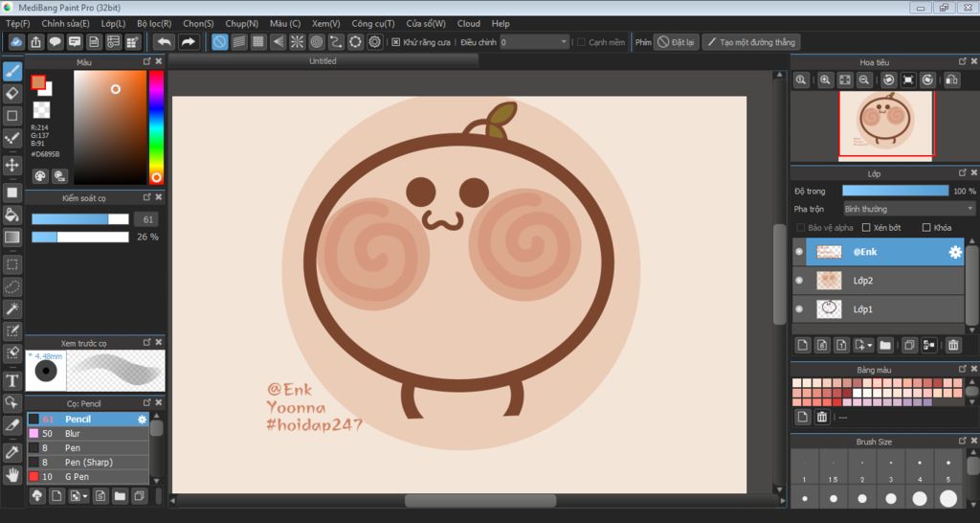Viewport: 980px width, 523px height.
Task: Open Pencil brush settings gear
Action: pos(142,420)
